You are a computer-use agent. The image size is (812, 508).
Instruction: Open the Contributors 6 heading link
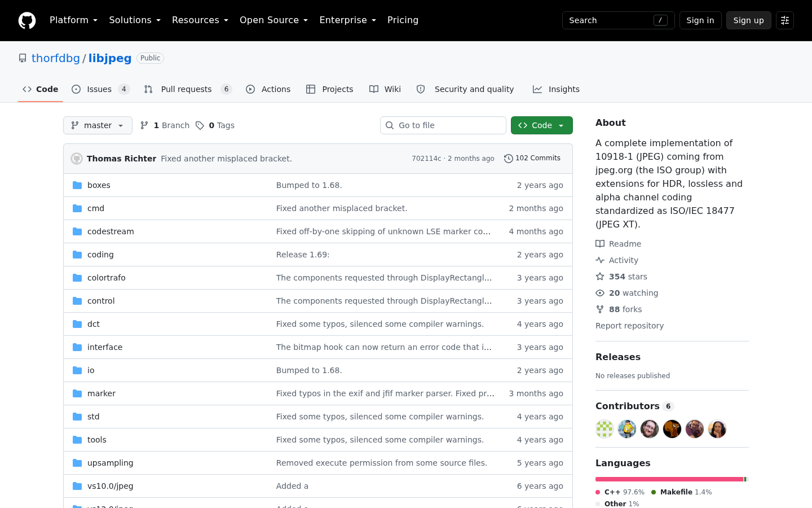tap(634, 406)
